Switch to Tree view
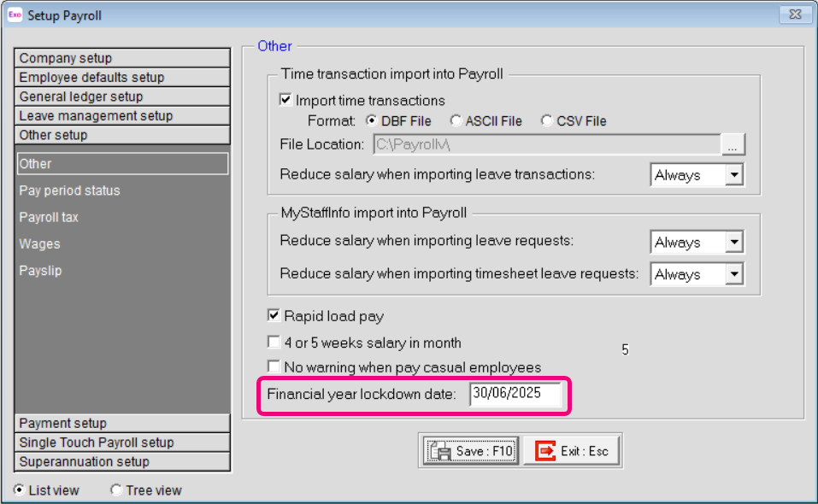Image resolution: width=818 pixels, height=504 pixels. [x=115, y=490]
